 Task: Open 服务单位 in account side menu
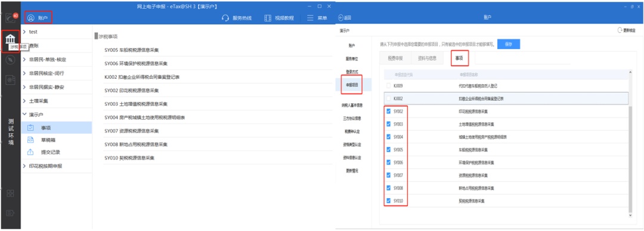tap(352, 58)
